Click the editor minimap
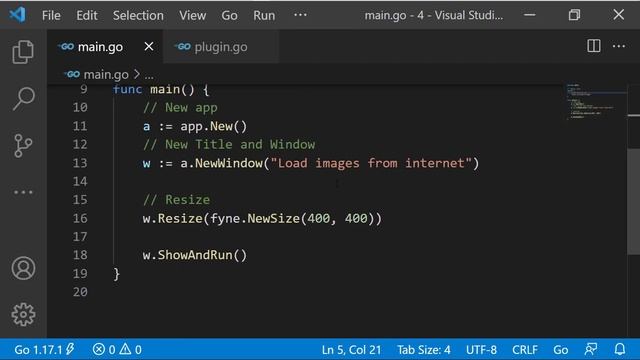The image size is (640, 360). pos(595,102)
